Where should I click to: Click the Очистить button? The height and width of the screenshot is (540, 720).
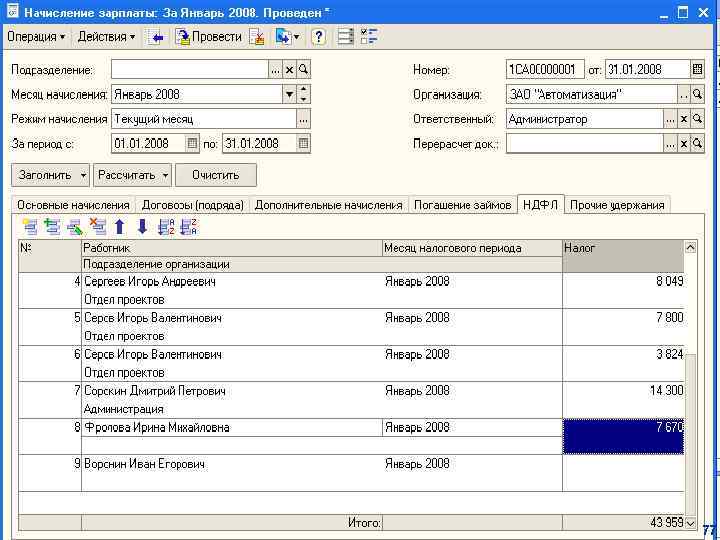point(216,175)
